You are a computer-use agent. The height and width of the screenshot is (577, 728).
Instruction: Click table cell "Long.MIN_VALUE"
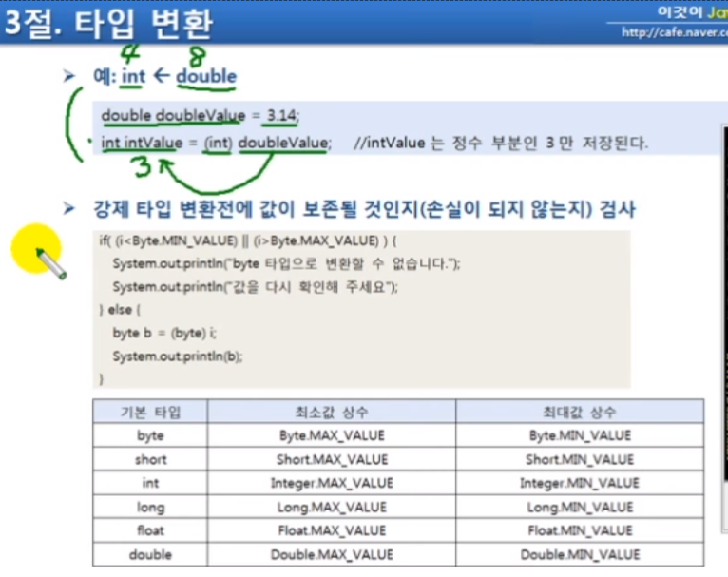click(580, 507)
